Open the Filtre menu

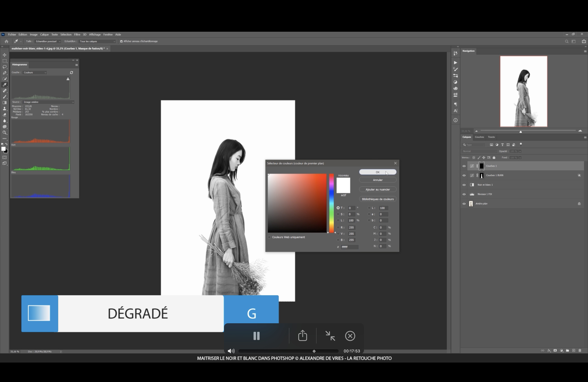(77, 35)
